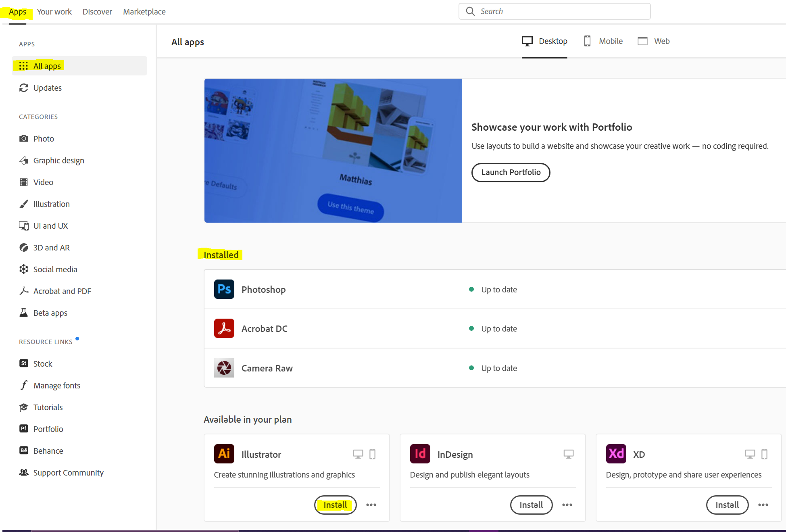This screenshot has height=532, width=786.
Task: Open more options for InDesign
Action: tap(567, 505)
